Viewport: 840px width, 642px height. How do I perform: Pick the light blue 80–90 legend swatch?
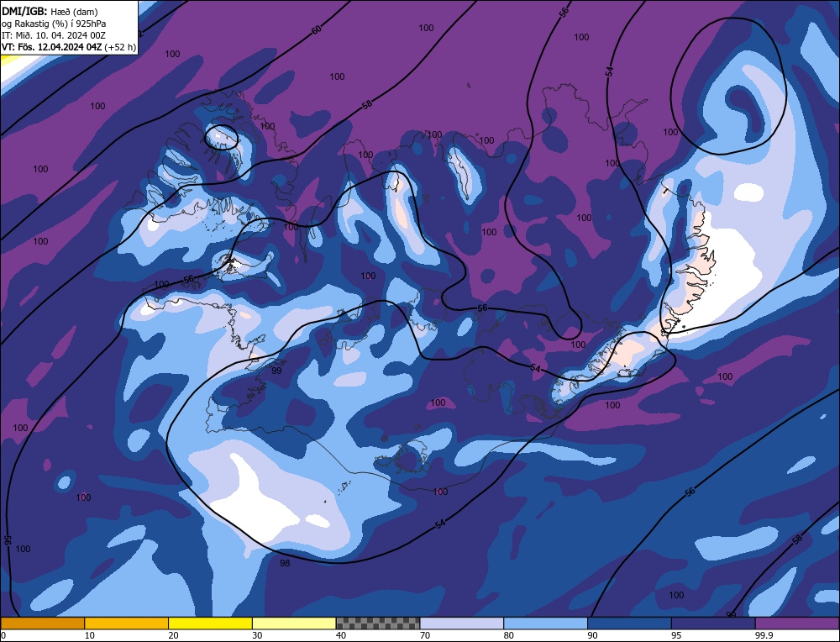(x=545, y=624)
